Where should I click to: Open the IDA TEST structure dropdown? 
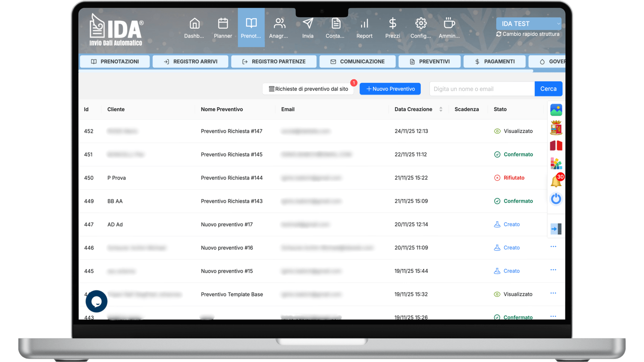(529, 24)
